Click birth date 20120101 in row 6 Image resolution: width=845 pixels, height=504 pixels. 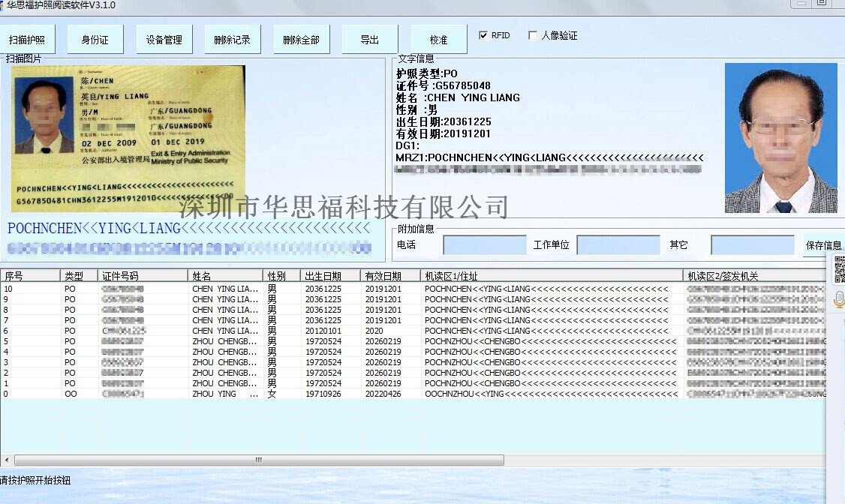pos(323,331)
